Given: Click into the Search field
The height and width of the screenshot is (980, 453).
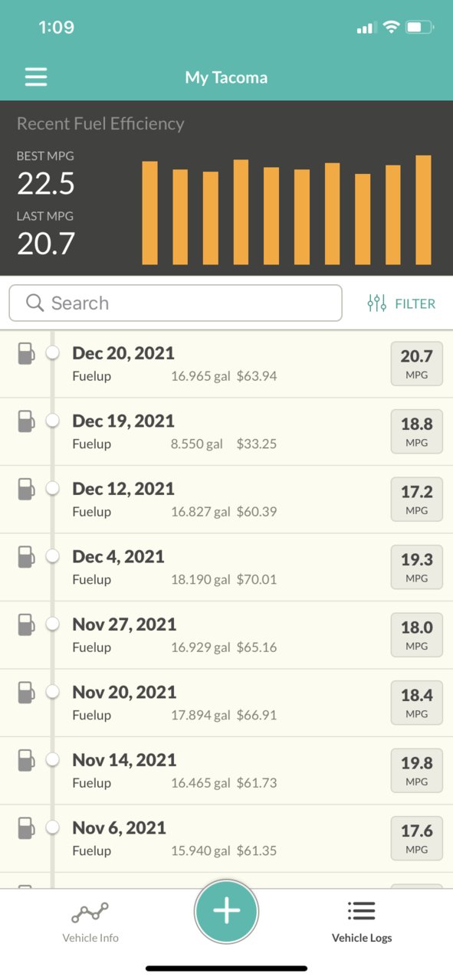Looking at the screenshot, I should click(176, 303).
